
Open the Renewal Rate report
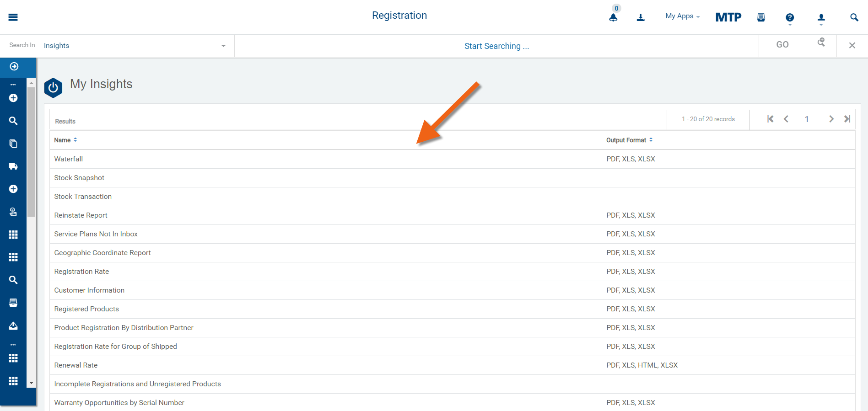[76, 365]
